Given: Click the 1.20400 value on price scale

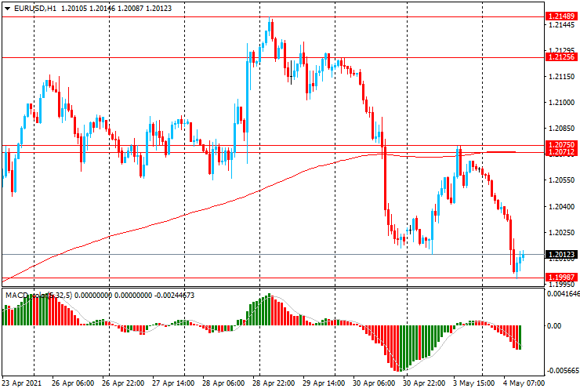Looking at the screenshot, I should (x=560, y=207).
